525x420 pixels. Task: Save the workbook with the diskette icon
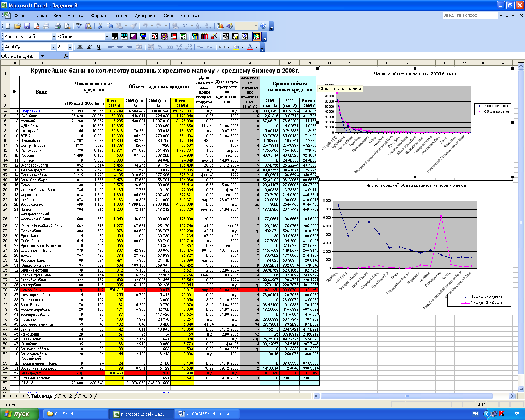point(27,26)
